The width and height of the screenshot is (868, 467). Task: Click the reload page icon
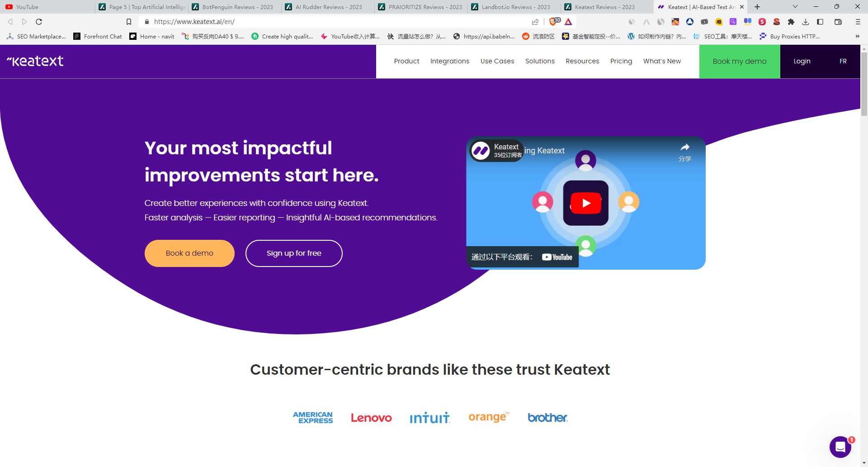(39, 21)
